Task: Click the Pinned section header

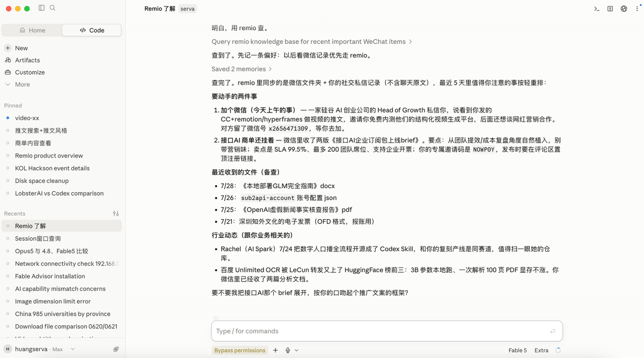Action: coord(13,106)
